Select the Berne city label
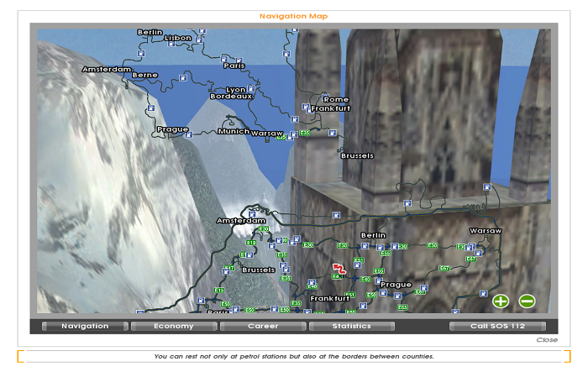Image resolution: width=588 pixels, height=367 pixels. point(144,75)
